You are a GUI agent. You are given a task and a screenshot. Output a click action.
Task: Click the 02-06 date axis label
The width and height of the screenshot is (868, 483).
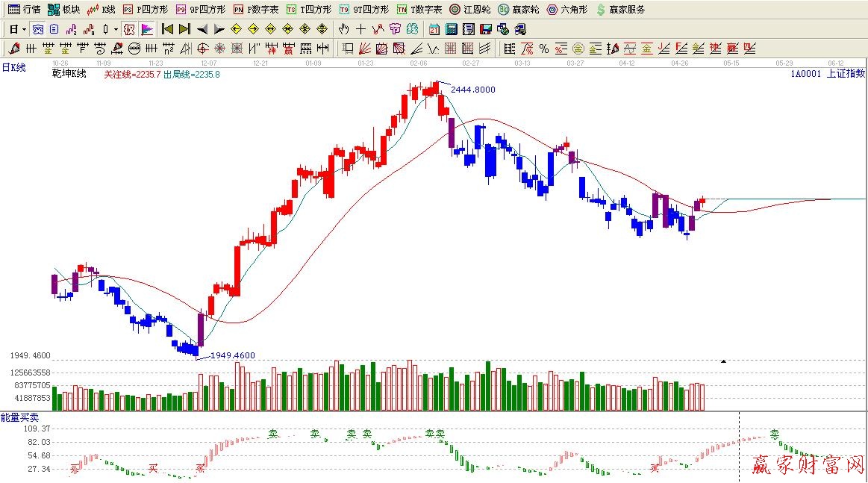click(419, 63)
